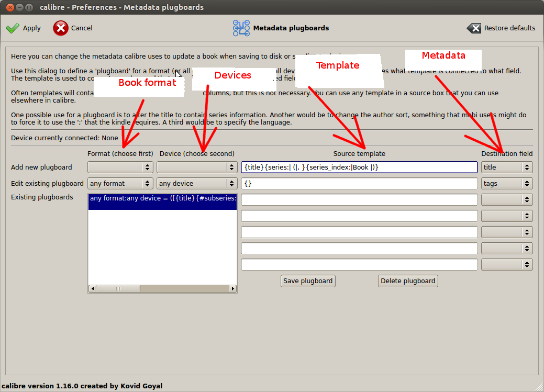Image resolution: width=544 pixels, height=392 pixels.
Task: Select the 'any format:any device' plugboard entry
Action: (x=162, y=201)
